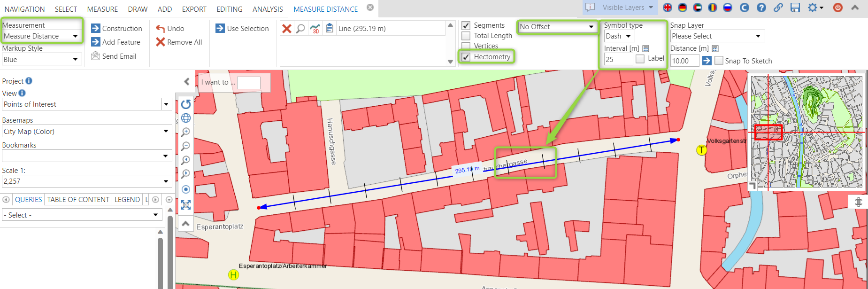The width and height of the screenshot is (868, 289).
Task: Open the Basemaps City Map (Color) dropdown
Action: pyautogui.click(x=87, y=132)
